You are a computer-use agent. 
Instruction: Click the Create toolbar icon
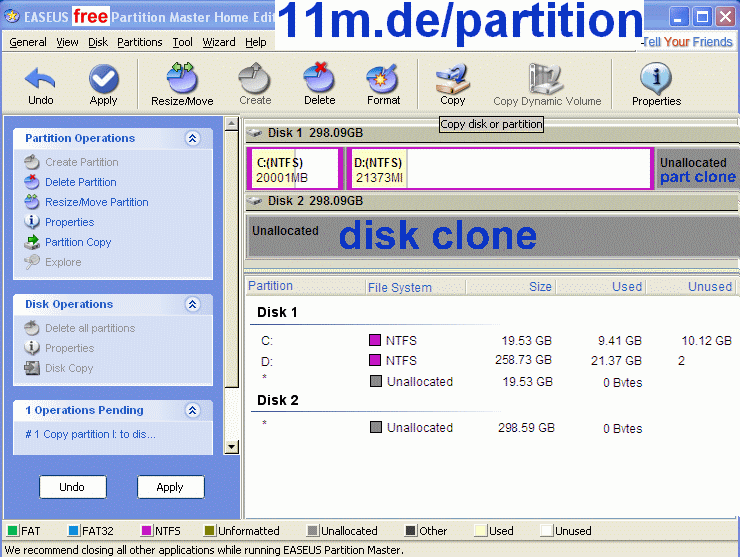(x=255, y=77)
